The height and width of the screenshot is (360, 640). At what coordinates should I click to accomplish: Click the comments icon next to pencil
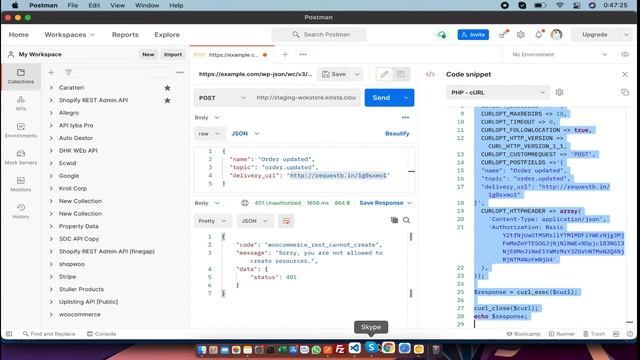(x=401, y=74)
